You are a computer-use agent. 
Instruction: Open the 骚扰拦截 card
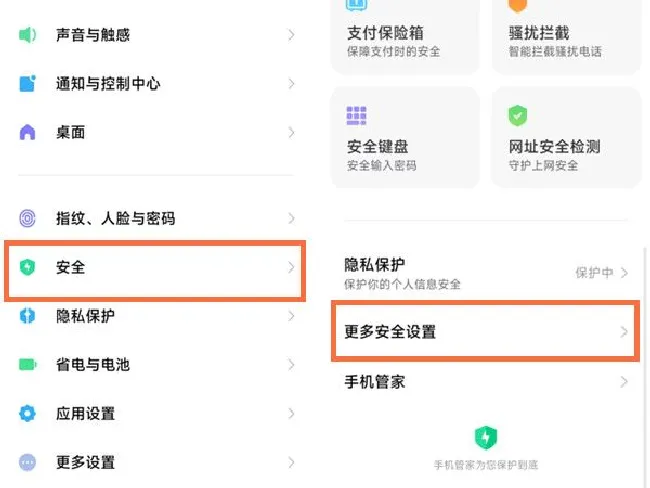pos(567,35)
